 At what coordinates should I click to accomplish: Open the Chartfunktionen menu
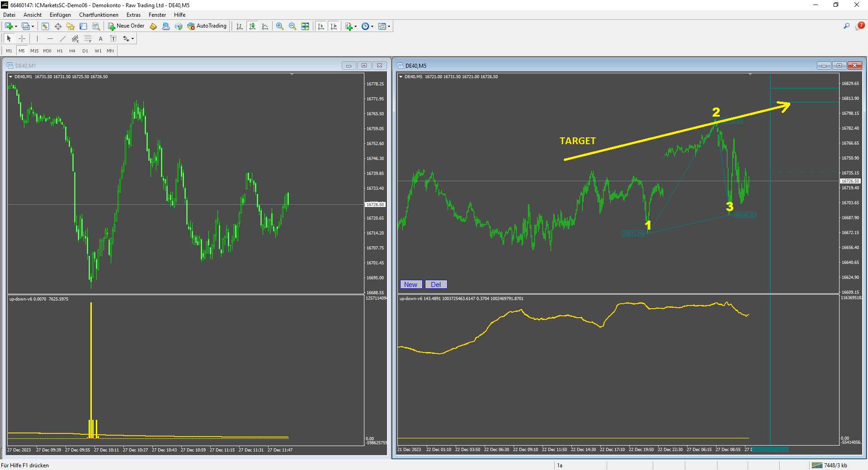99,15
